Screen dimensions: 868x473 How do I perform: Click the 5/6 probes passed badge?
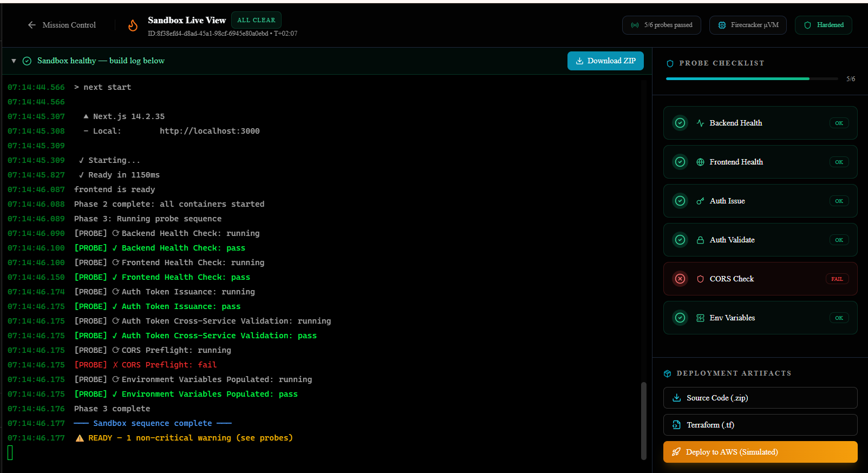pyautogui.click(x=662, y=25)
